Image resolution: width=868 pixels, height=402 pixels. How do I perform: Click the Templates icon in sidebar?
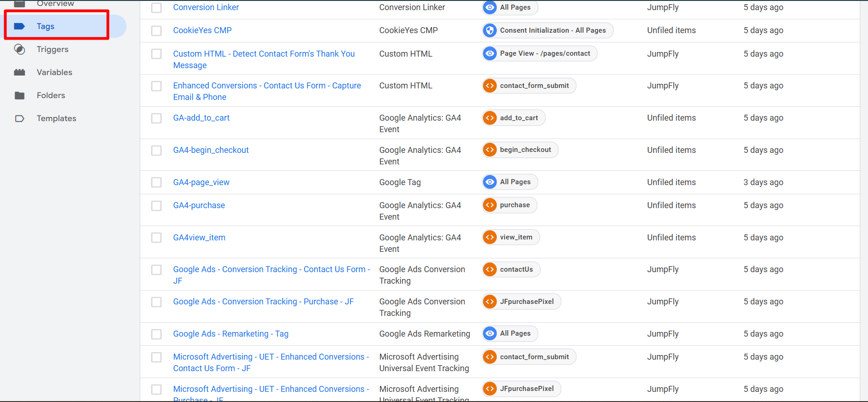tap(19, 118)
